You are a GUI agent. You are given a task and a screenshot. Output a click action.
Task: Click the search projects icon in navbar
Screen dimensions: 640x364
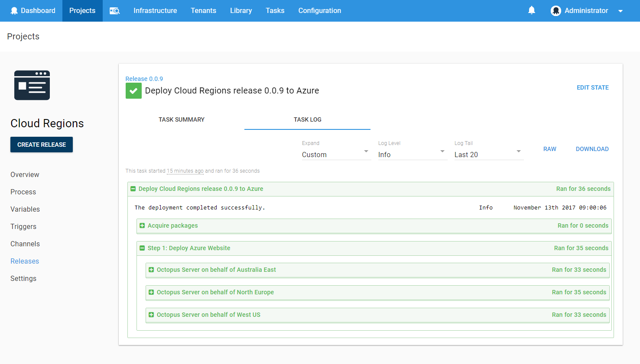coord(114,11)
